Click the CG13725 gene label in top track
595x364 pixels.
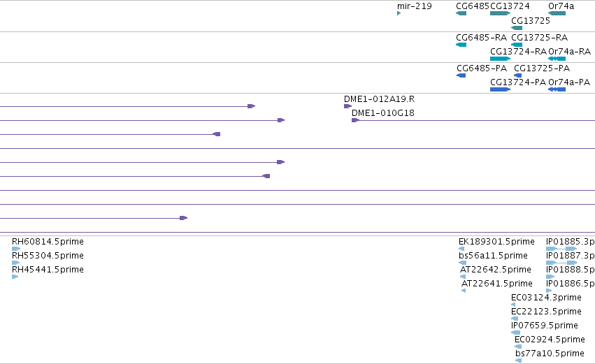(x=531, y=21)
